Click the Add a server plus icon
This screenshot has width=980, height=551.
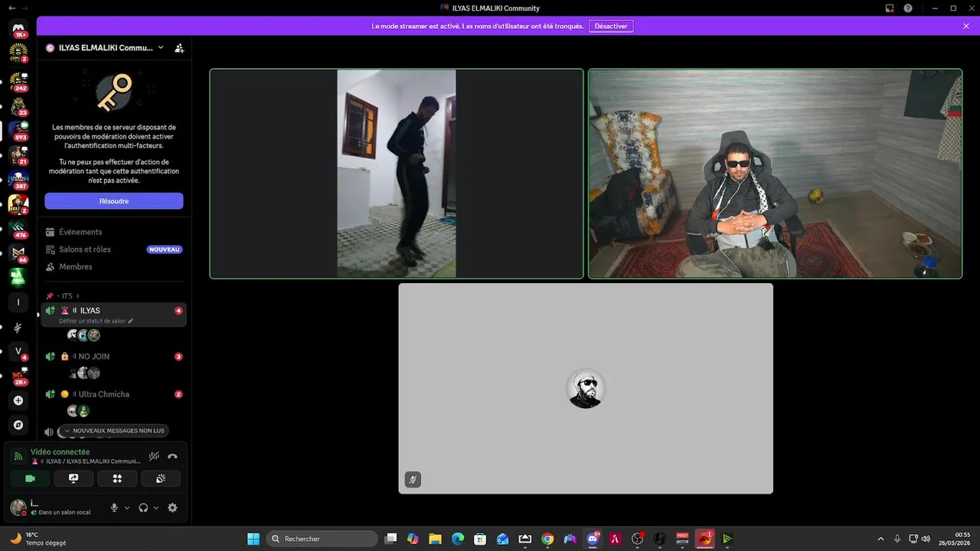18,400
